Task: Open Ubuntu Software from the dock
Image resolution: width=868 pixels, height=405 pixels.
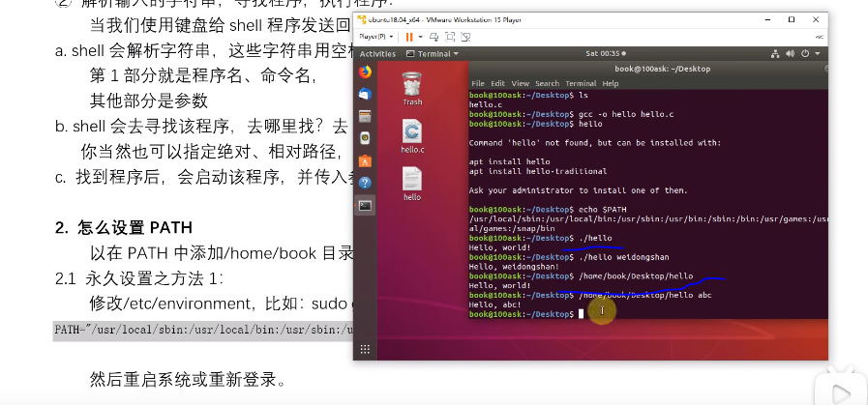Action: [x=365, y=161]
